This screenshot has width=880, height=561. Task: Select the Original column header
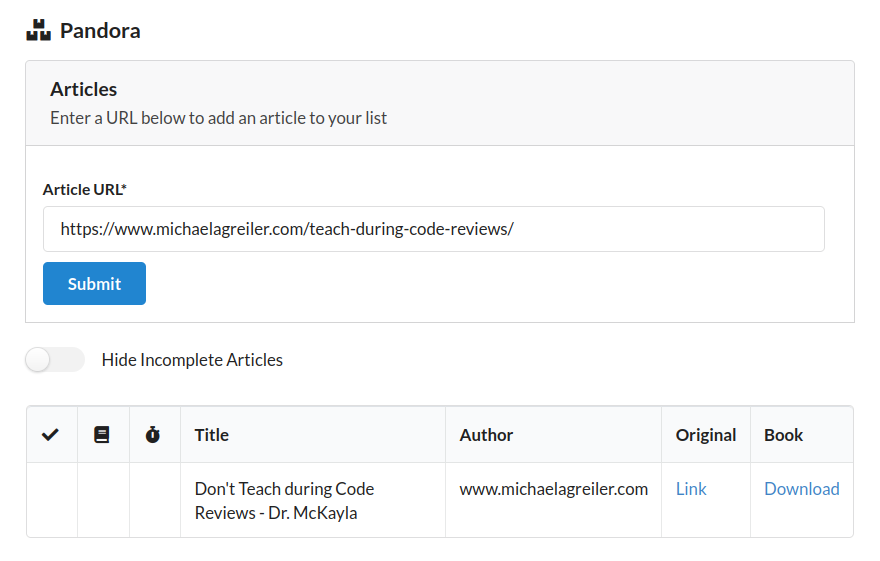pyautogui.click(x=705, y=435)
